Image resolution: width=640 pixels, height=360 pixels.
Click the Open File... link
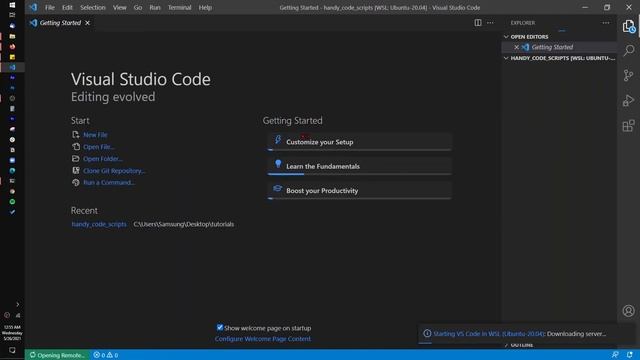point(98,147)
